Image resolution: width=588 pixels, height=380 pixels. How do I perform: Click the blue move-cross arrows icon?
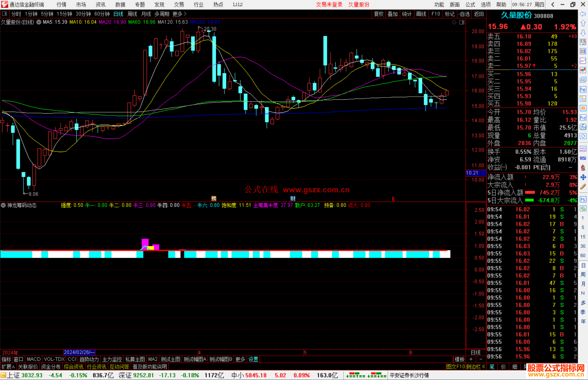583,177
